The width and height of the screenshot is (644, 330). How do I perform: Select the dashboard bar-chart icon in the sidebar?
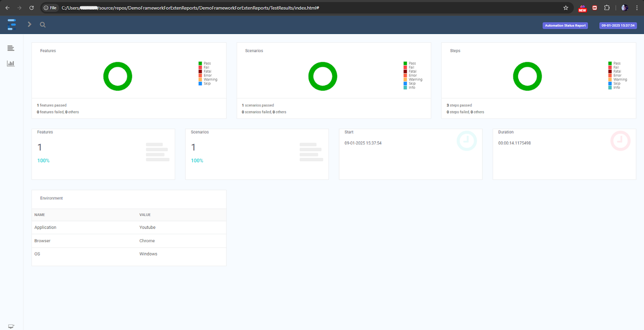point(11,64)
